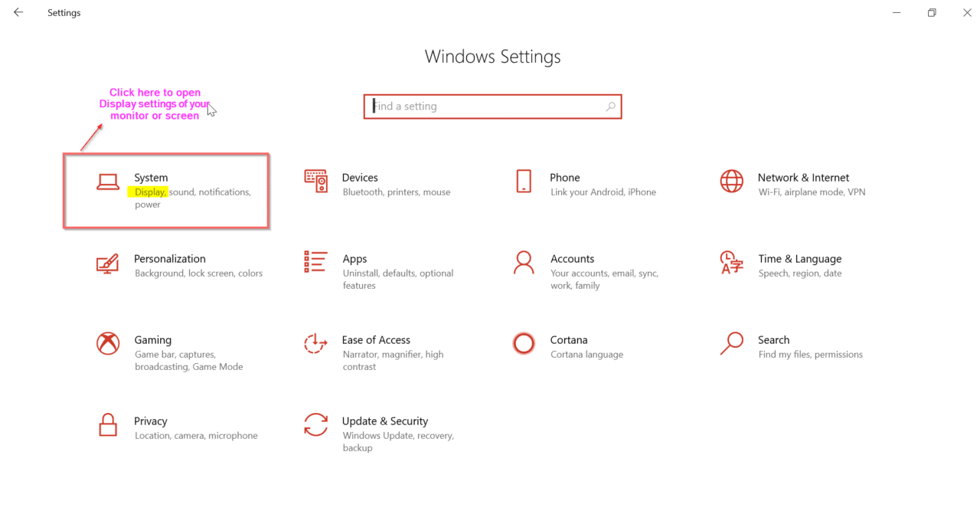Click the Time & Language clock icon
The image size is (980, 524).
[x=732, y=264]
